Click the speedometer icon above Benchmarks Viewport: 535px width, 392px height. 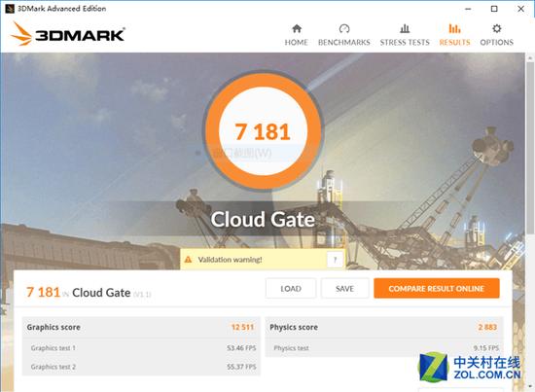pyautogui.click(x=344, y=28)
